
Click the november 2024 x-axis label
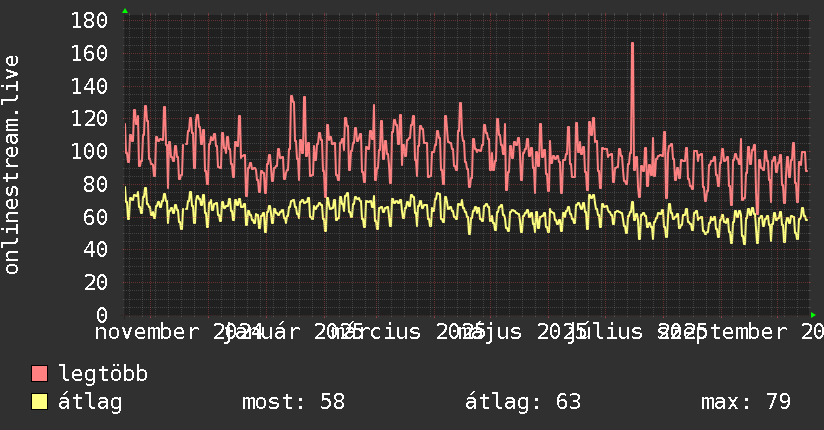click(x=179, y=332)
